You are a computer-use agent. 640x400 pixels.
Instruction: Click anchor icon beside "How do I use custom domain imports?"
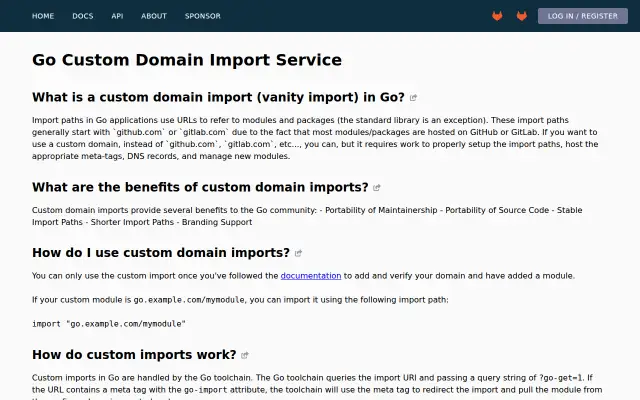tap(298, 253)
